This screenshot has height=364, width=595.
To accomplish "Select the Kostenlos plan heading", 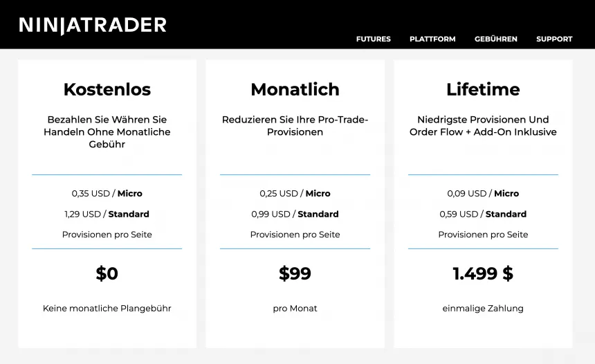I will point(107,89).
